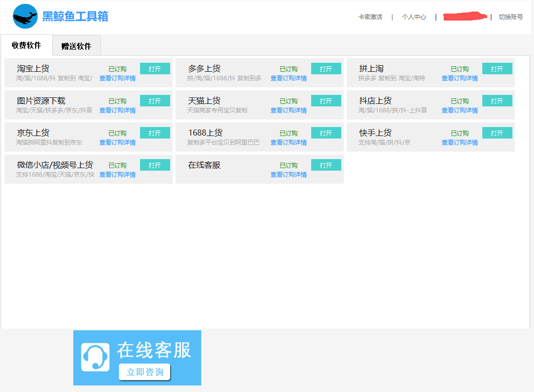This screenshot has height=392, width=534.
Task: Open the 1688上货 tool
Action: (x=326, y=133)
